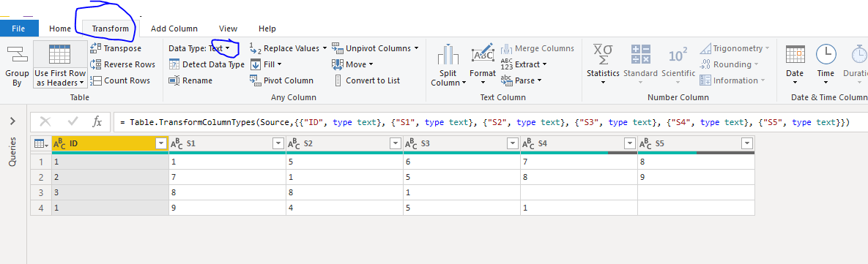Select row number 3

(40, 193)
